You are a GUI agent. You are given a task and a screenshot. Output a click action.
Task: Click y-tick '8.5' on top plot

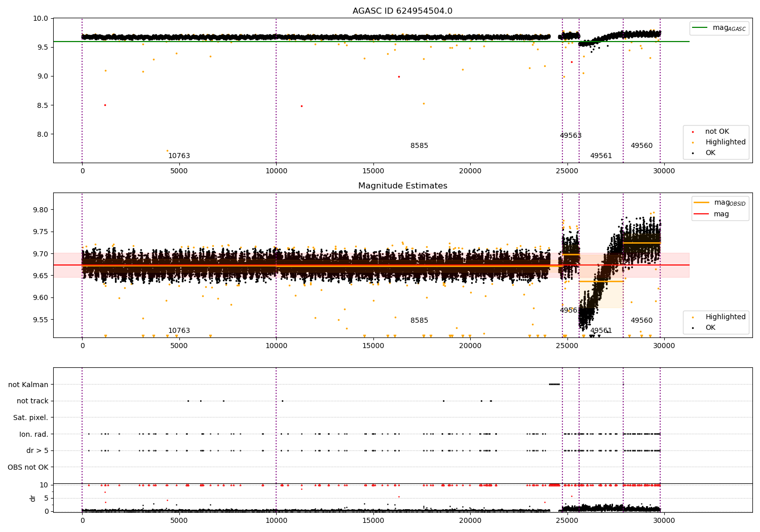[x=43, y=106]
